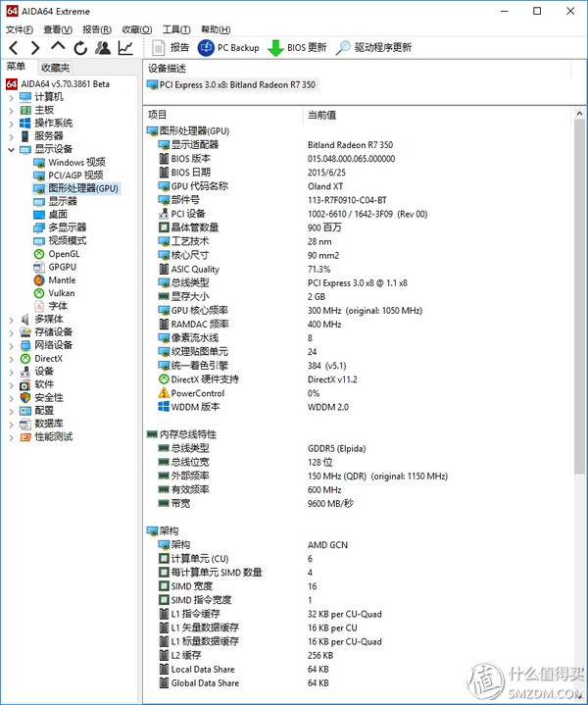Expand the 服务器 tree node
This screenshot has height=705, width=588.
11,136
